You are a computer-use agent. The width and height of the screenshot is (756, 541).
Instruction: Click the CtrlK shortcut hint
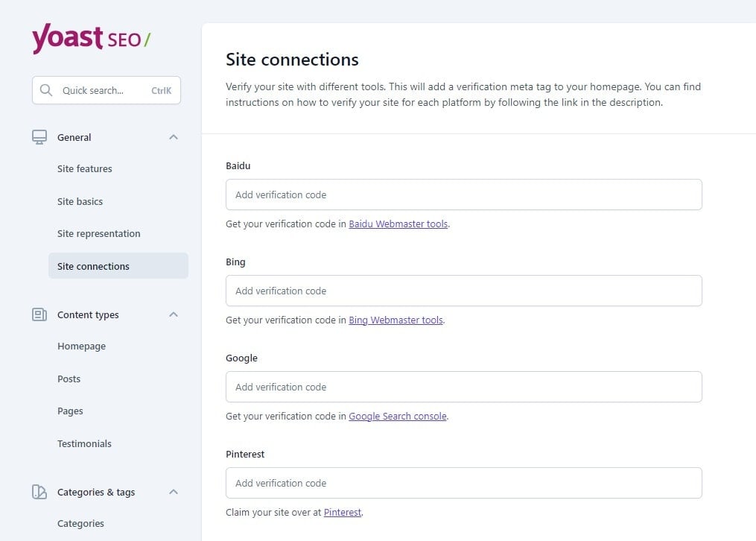pos(161,91)
